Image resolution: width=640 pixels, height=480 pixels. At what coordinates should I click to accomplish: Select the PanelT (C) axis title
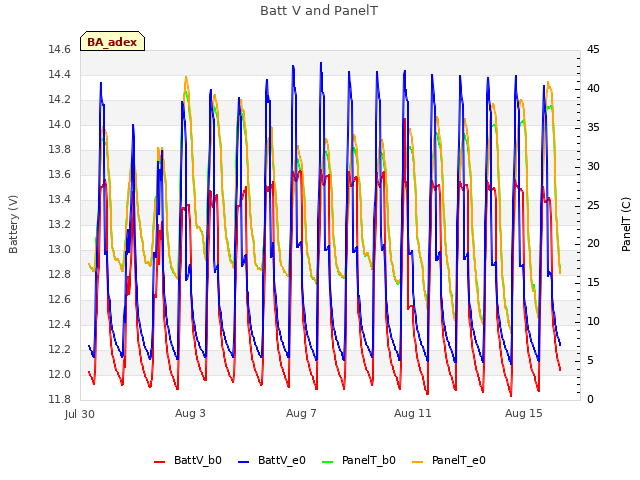pyautogui.click(x=626, y=224)
